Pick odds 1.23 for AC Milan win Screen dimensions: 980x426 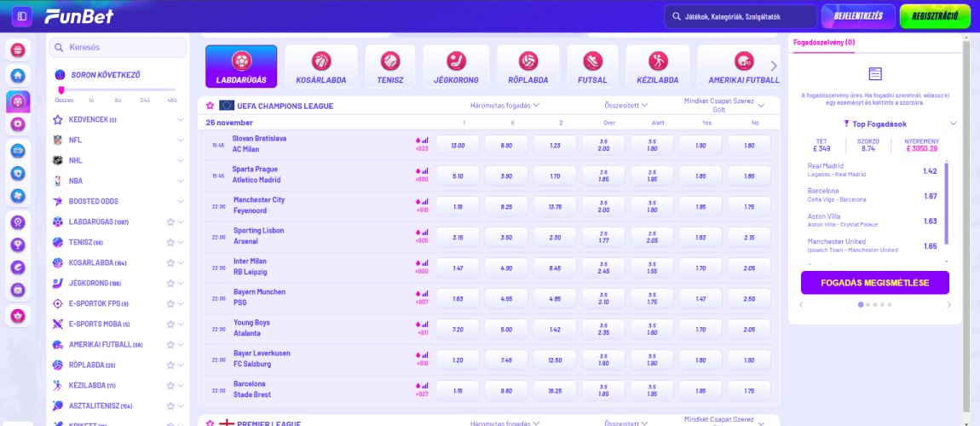point(555,145)
